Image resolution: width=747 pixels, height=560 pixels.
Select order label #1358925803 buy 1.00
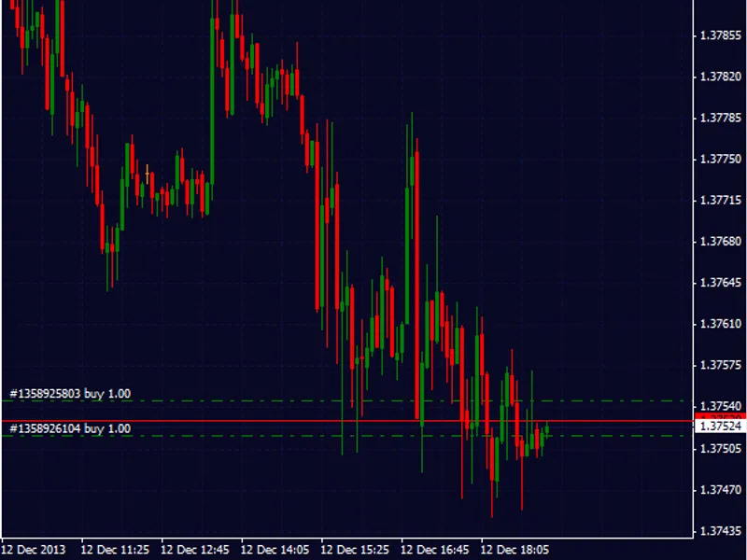coord(70,394)
